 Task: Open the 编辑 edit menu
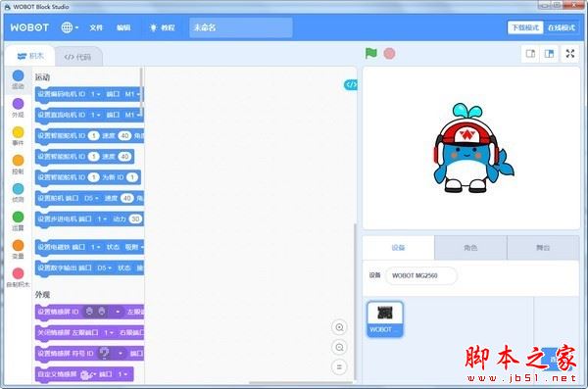pyautogui.click(x=123, y=27)
